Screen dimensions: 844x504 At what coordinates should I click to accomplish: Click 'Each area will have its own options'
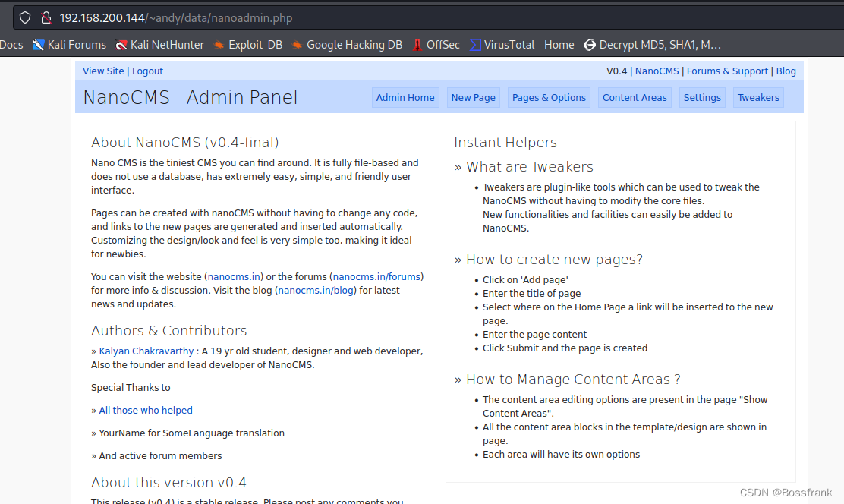point(561,455)
